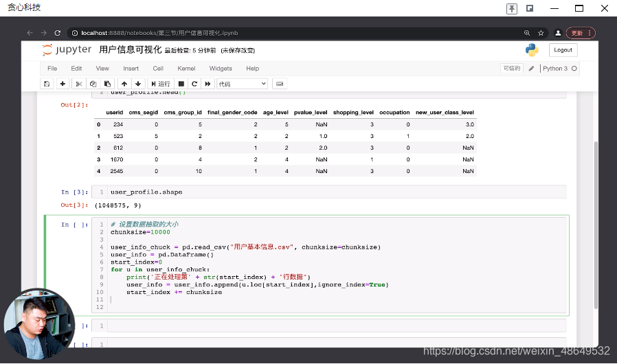This screenshot has height=364, width=617.
Task: Click the Out[2]: prompt label
Action: 74,105
